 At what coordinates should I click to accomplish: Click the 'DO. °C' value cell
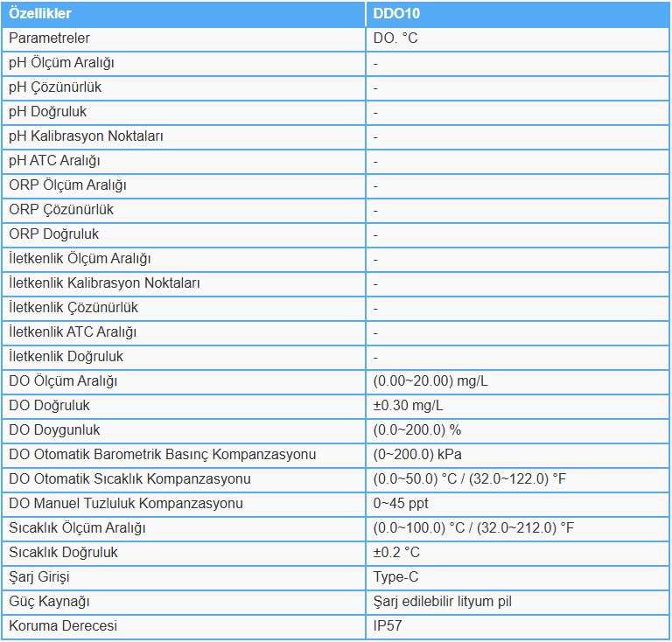(x=518, y=38)
